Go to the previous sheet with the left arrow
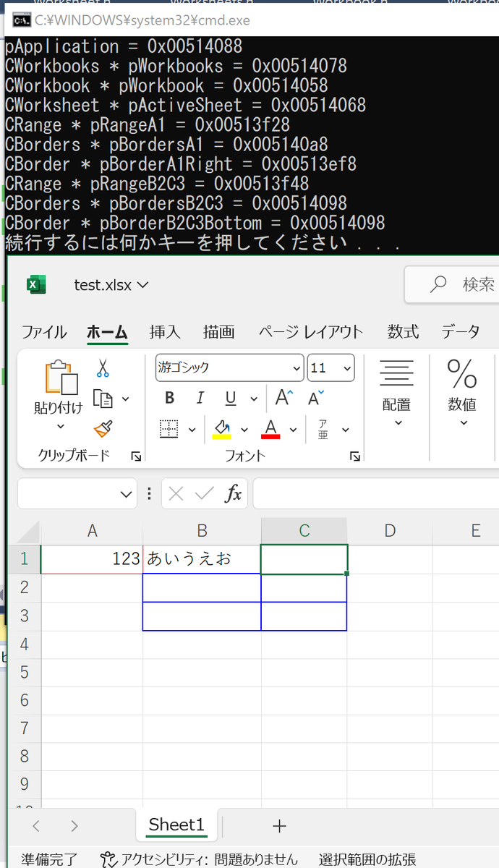 click(x=36, y=825)
